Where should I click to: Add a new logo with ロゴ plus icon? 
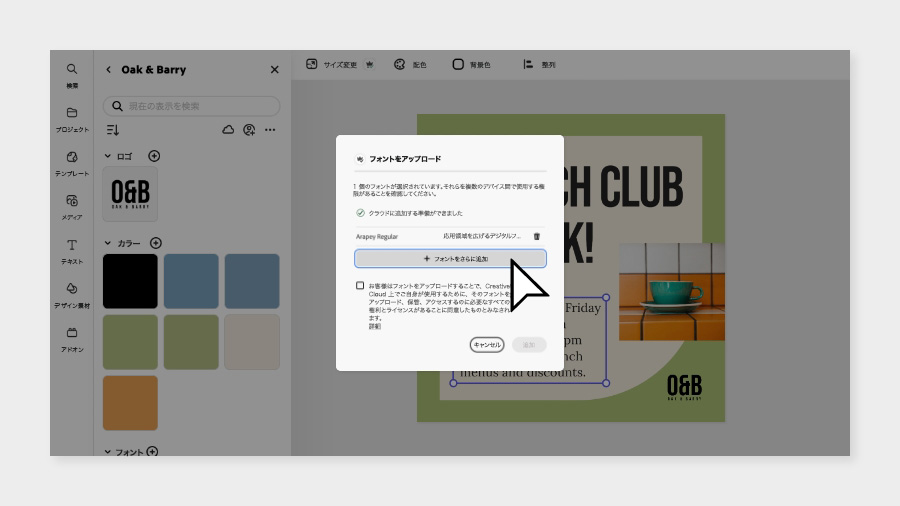154,156
